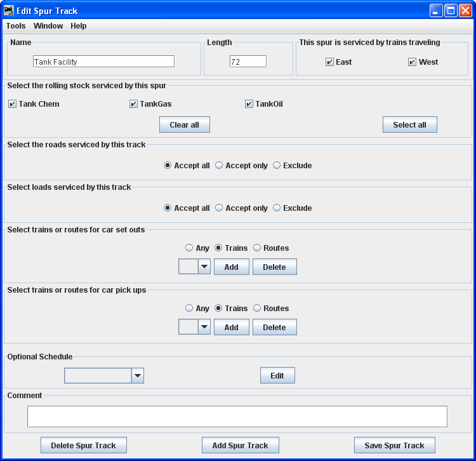The height and width of the screenshot is (461, 476).
Task: Open the Tools menu
Action: (x=16, y=26)
